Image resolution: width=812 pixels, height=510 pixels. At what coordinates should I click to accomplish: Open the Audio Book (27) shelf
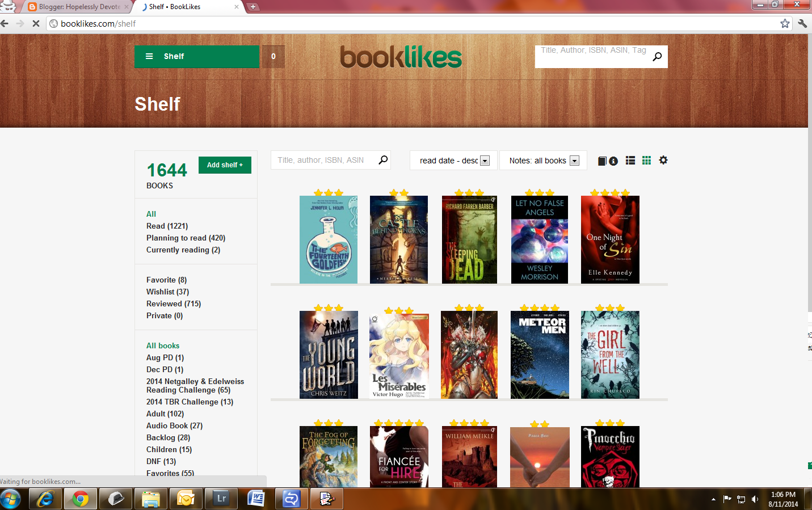[x=174, y=425]
